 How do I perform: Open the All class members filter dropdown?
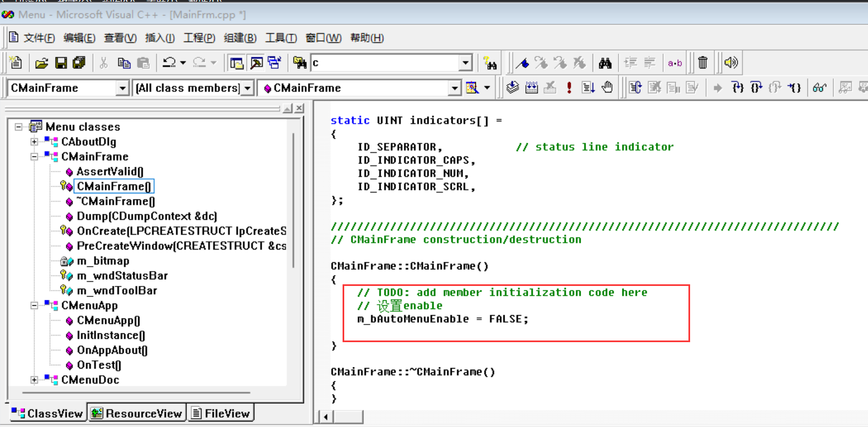pos(247,88)
